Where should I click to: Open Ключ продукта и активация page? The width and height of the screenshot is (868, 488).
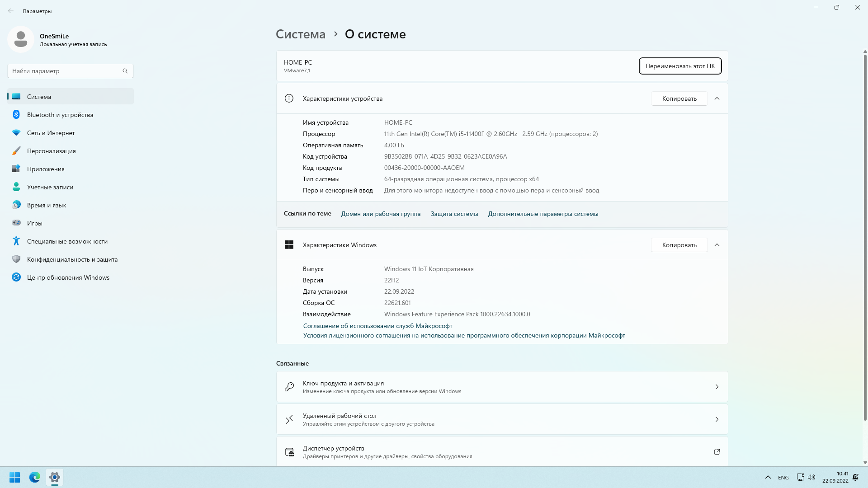[502, 387]
